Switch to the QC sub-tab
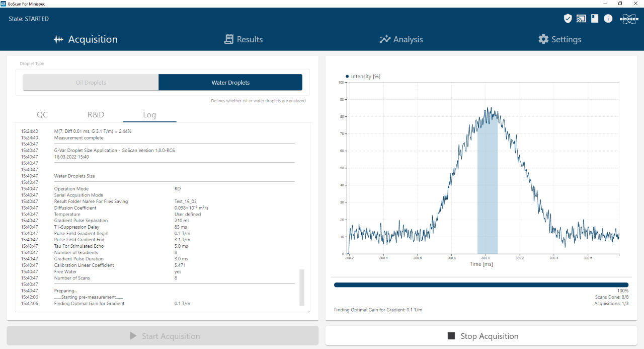This screenshot has width=644, height=349. pyautogui.click(x=42, y=115)
